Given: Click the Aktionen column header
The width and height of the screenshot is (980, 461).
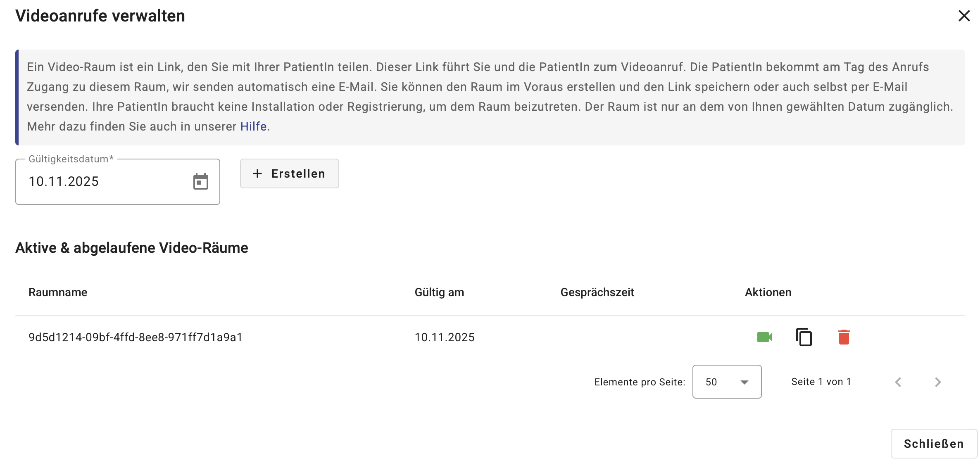Looking at the screenshot, I should (x=767, y=292).
